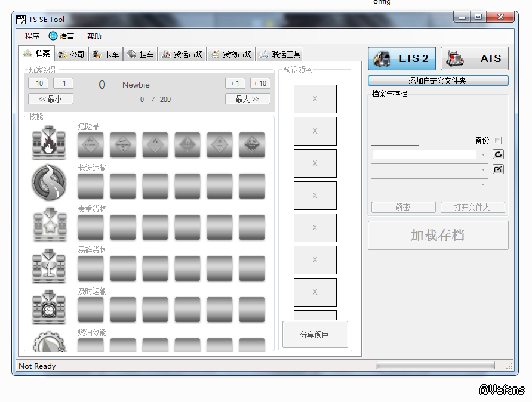Select the first preset color swatch under 预设颜色
The width and height of the screenshot is (532, 402).
315,99
